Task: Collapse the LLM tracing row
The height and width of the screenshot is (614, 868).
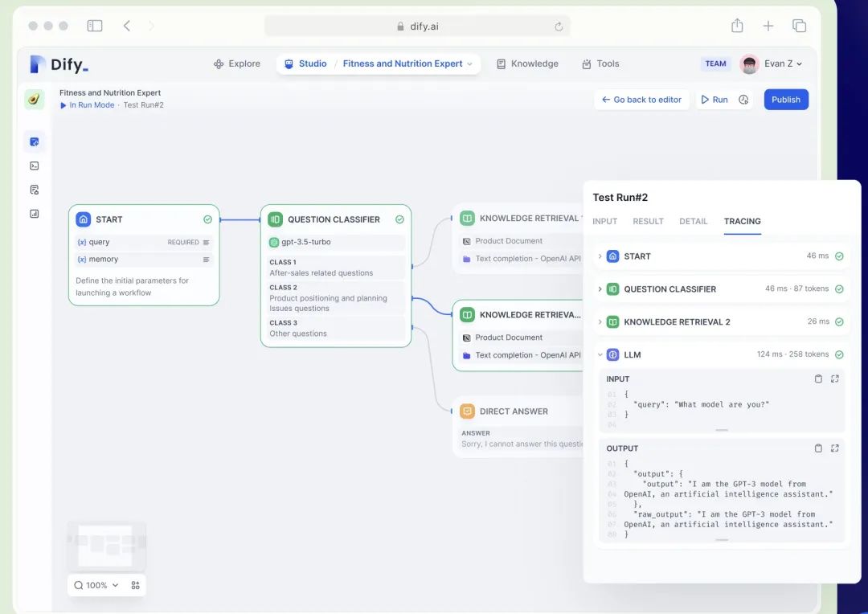Action: (600, 354)
